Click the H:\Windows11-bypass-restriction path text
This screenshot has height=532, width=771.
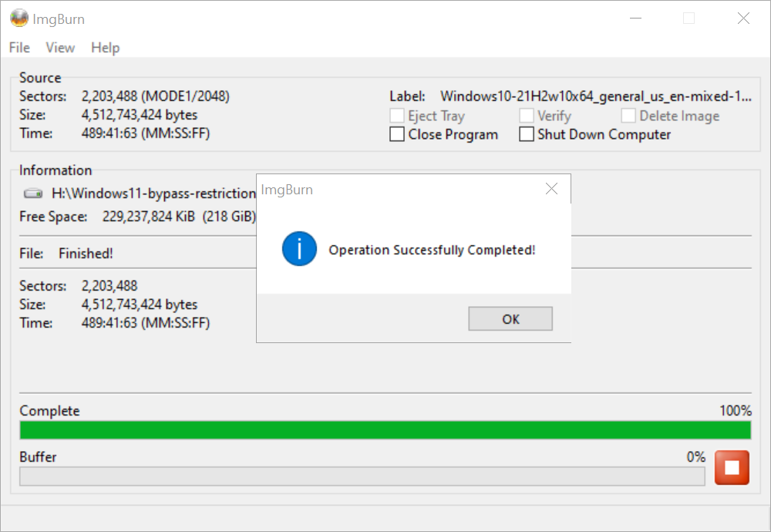pos(154,194)
